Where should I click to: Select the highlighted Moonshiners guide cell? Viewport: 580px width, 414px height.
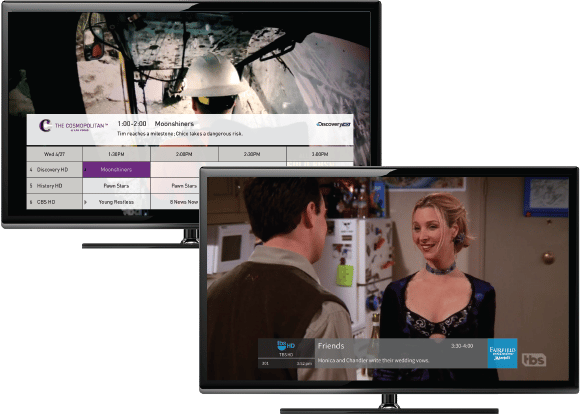click(116, 169)
